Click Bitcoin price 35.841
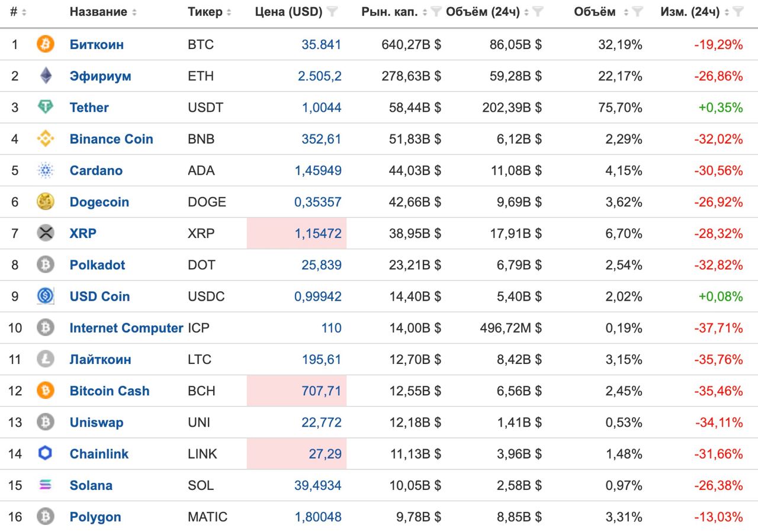758x532 pixels. coord(322,44)
